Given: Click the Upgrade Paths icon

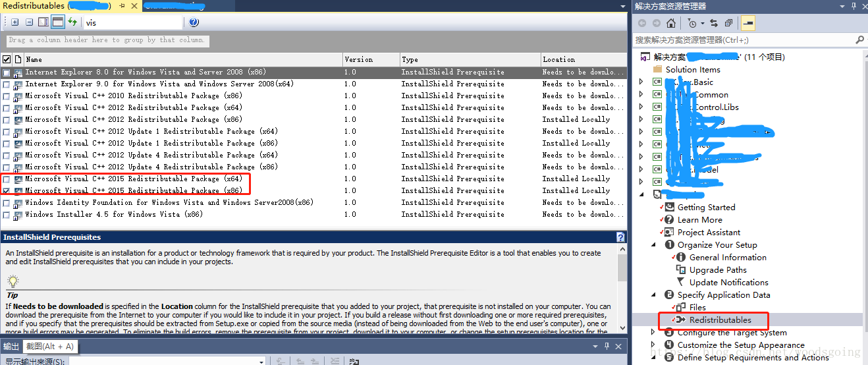Looking at the screenshot, I should click(682, 269).
